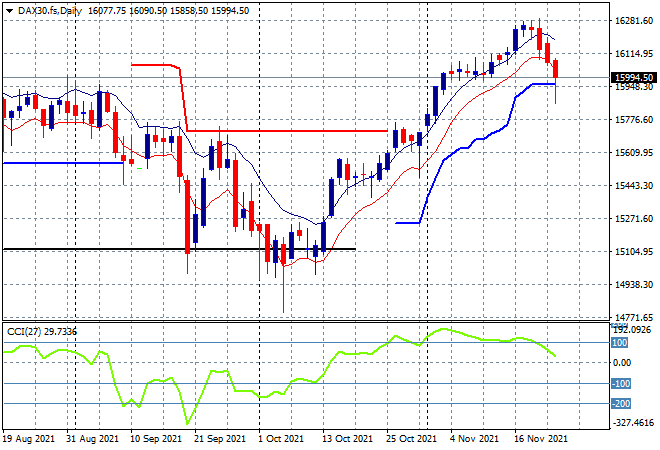
Task: Select the green CCI indicator line
Action: 280,375
